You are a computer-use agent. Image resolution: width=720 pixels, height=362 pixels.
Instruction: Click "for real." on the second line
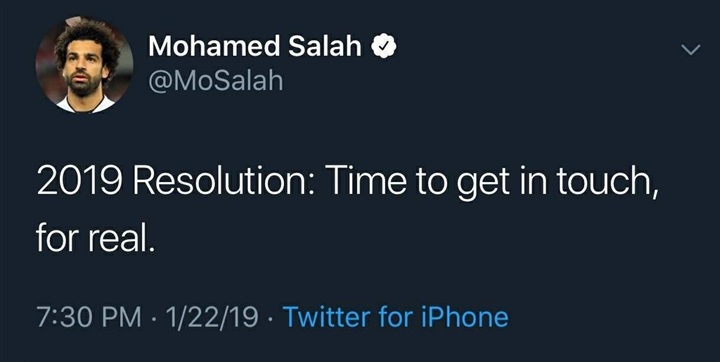point(93,239)
